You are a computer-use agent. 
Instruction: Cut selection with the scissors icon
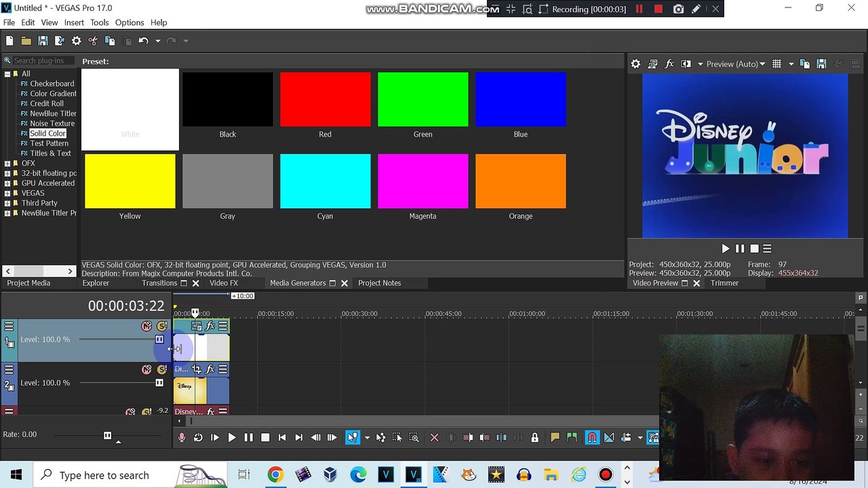pyautogui.click(x=93, y=41)
